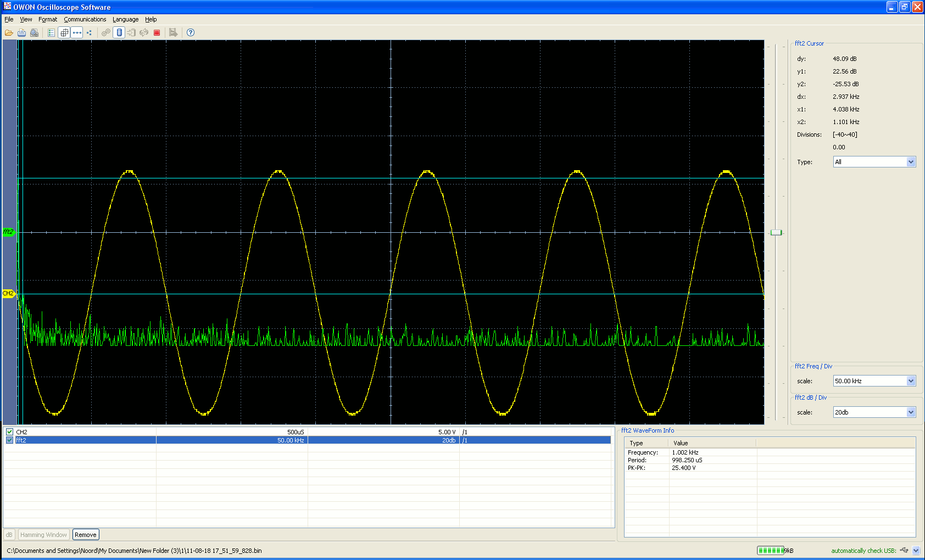Click the Value column header
This screenshot has width=925, height=560.
pyautogui.click(x=712, y=443)
